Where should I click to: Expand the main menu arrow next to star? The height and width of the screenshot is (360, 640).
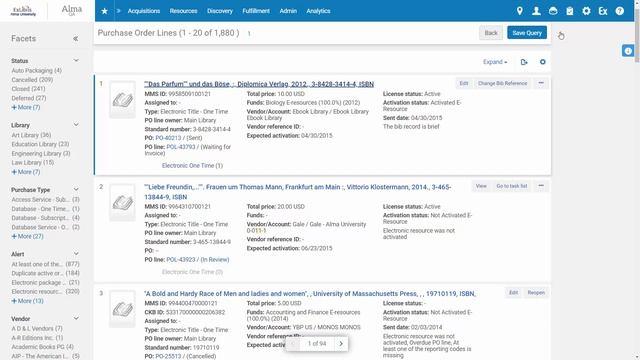pos(118,11)
